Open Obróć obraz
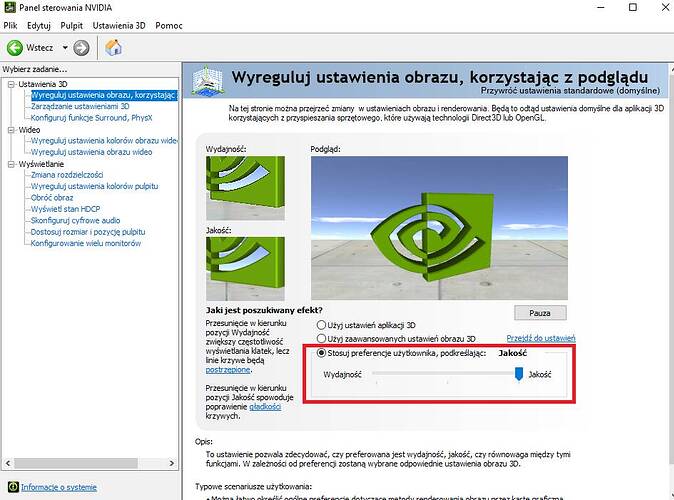Image resolution: width=674 pixels, height=500 pixels. point(52,198)
